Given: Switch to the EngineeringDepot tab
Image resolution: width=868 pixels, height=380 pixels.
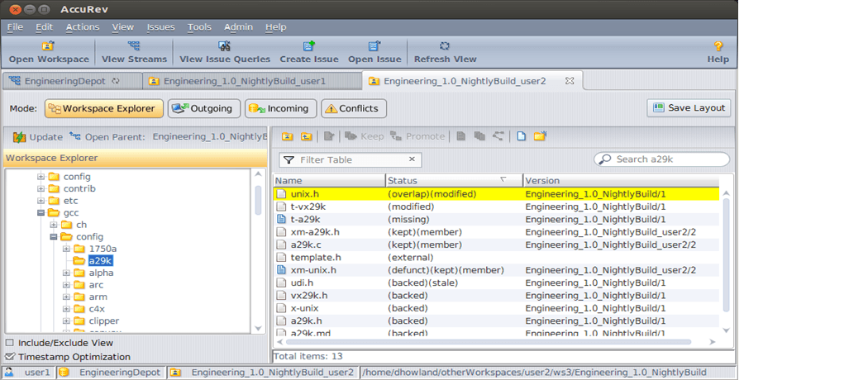Looking at the screenshot, I should [x=72, y=81].
